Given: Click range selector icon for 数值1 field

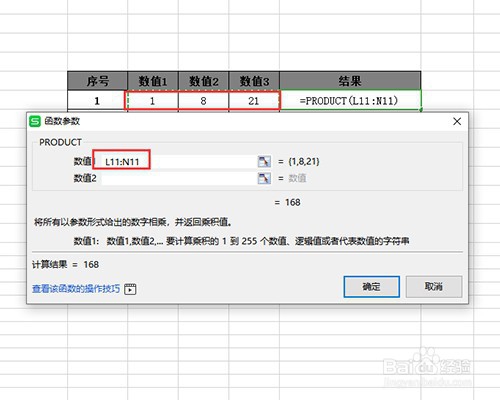Looking at the screenshot, I should point(264,162).
